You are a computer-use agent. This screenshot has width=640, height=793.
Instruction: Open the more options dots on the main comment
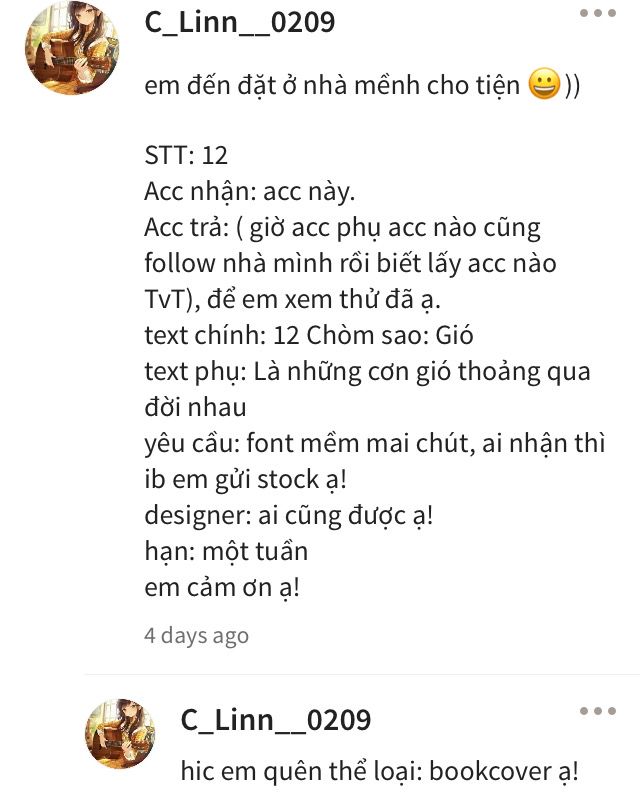click(x=598, y=13)
